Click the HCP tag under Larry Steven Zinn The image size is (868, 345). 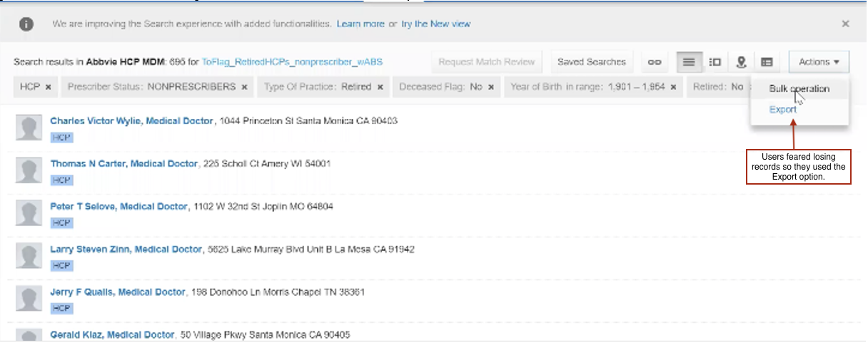tap(62, 266)
